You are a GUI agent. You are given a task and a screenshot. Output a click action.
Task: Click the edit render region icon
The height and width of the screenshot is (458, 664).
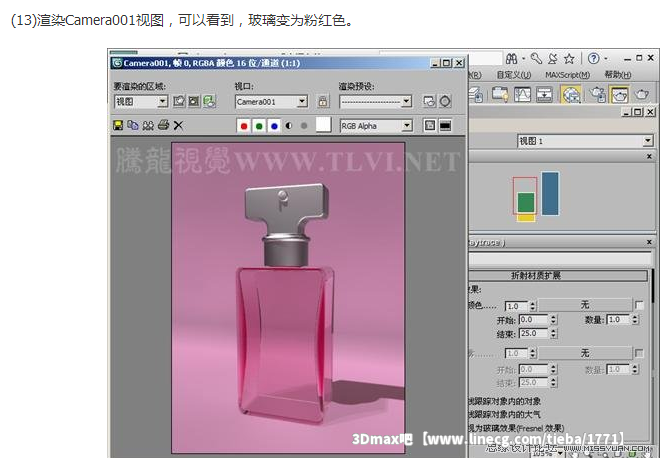point(179,101)
